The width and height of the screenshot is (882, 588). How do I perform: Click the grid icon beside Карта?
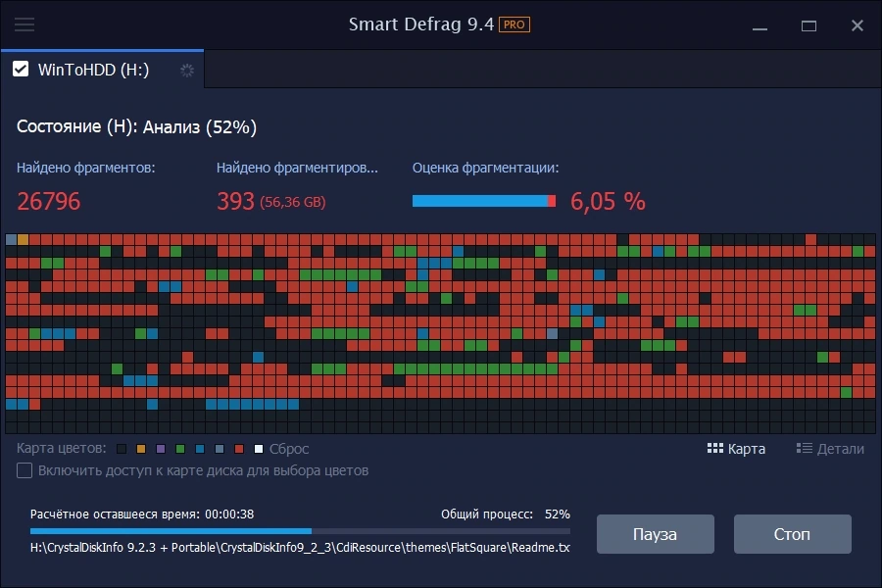715,449
